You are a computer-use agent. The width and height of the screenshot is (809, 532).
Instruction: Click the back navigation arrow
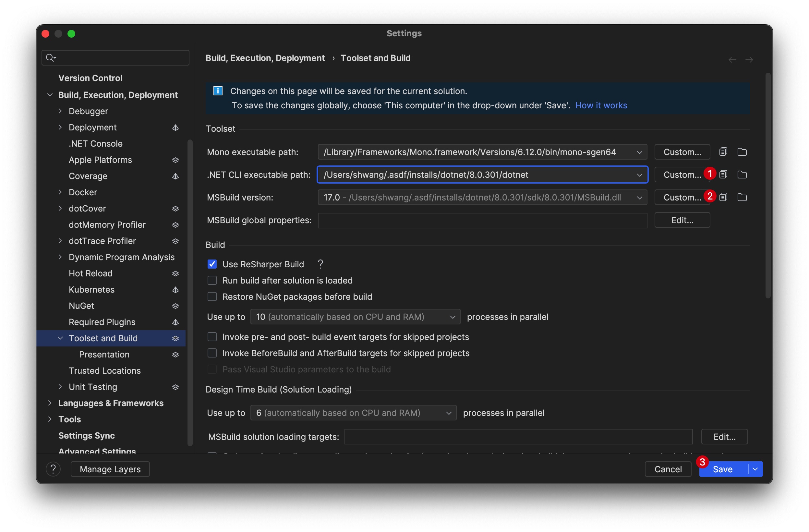pos(732,59)
